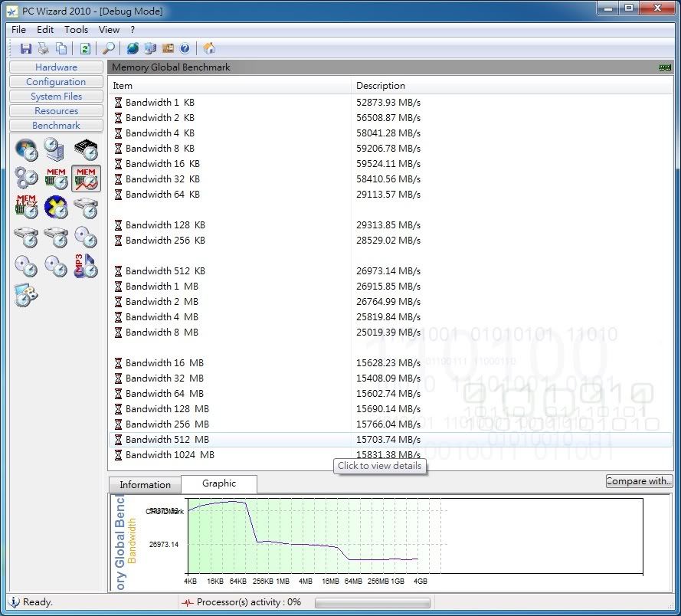Open the Edit menu

click(x=45, y=30)
